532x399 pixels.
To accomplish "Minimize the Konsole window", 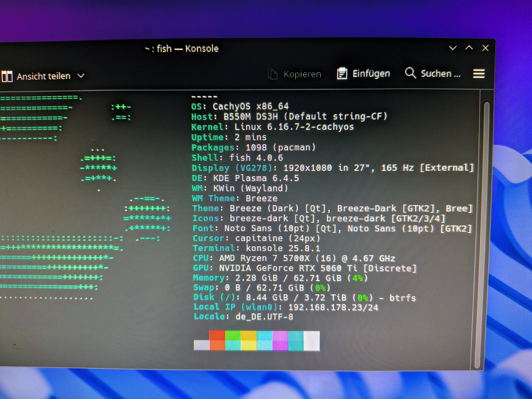I will 453,48.
